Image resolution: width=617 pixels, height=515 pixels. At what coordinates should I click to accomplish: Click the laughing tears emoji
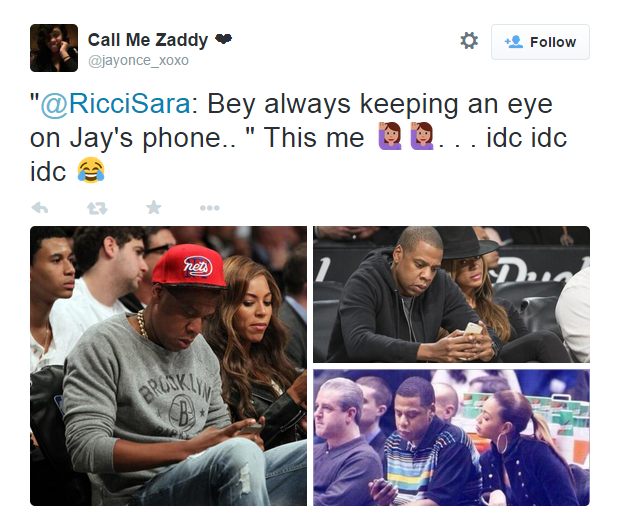(x=91, y=170)
